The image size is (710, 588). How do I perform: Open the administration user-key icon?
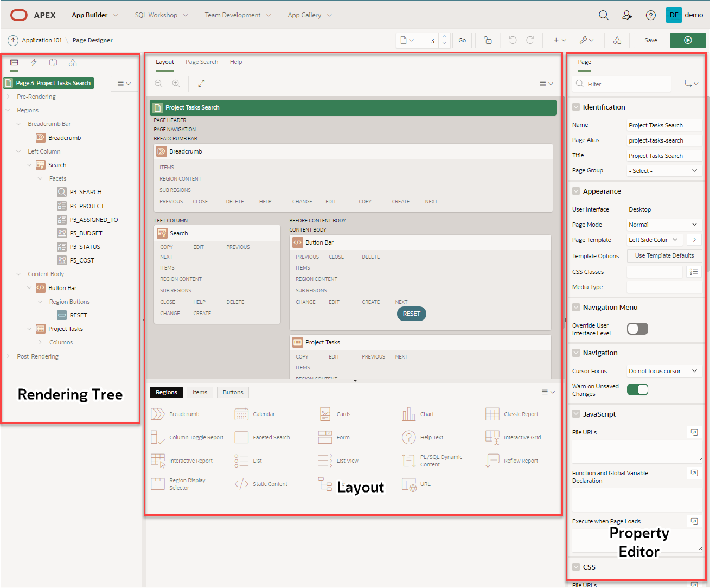pos(627,15)
